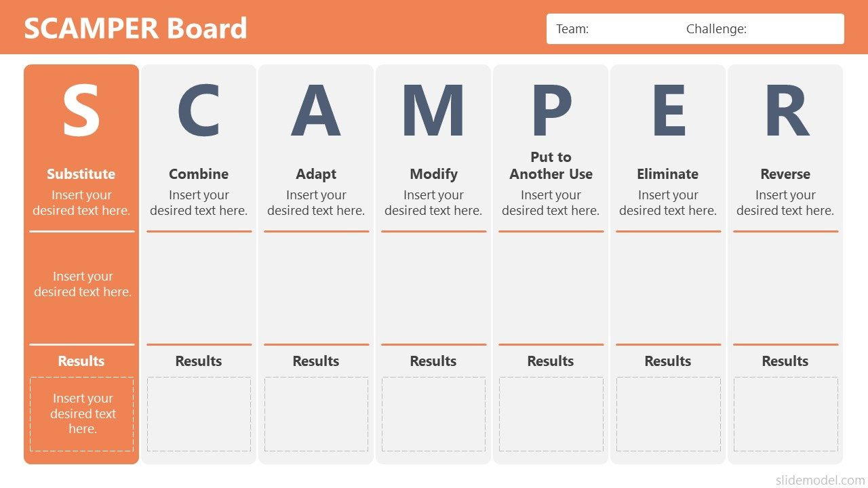Select the "Substitute" heading

(81, 174)
